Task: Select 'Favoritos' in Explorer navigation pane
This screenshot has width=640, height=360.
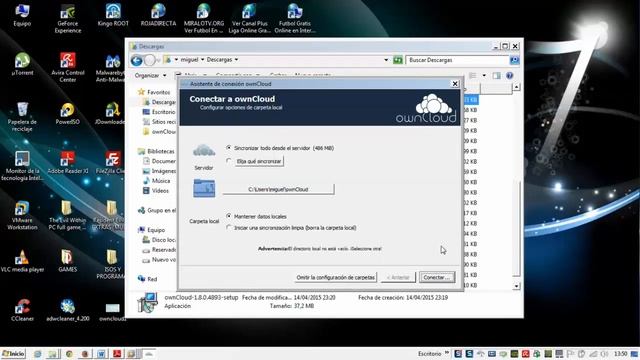Action: 158,92
